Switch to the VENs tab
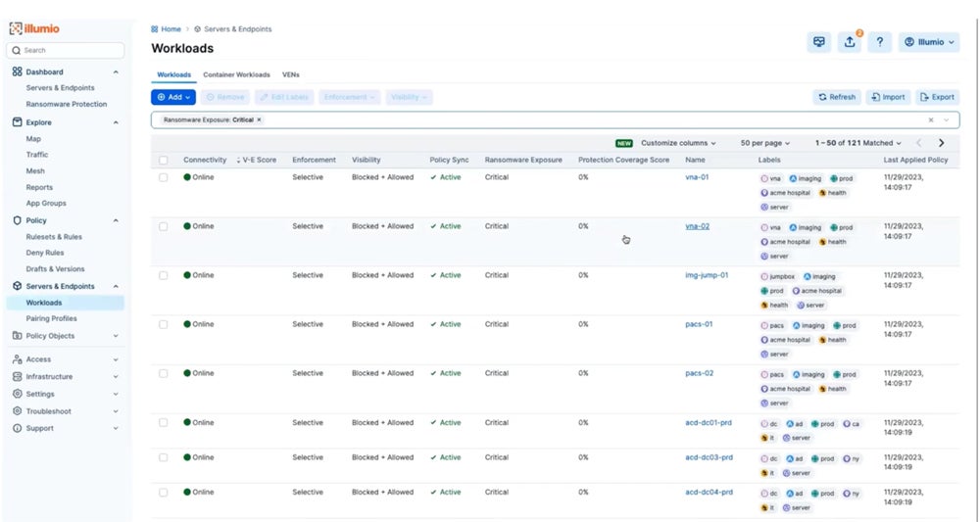The height and width of the screenshot is (522, 980). [291, 74]
